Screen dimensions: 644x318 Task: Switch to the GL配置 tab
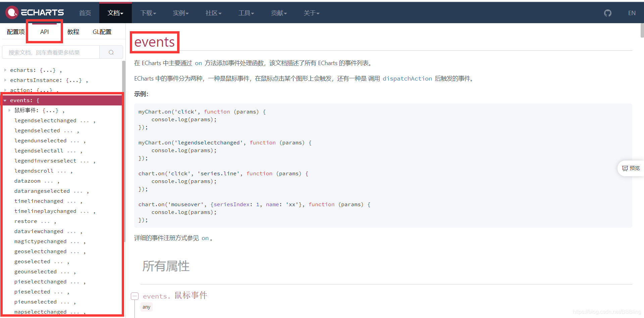click(102, 32)
